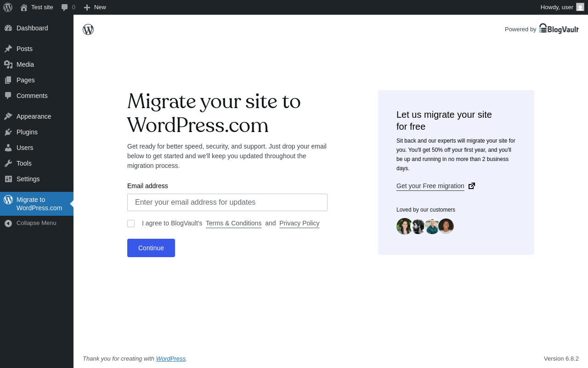
Task: Open Terms & Conditions link
Action: coord(233,223)
